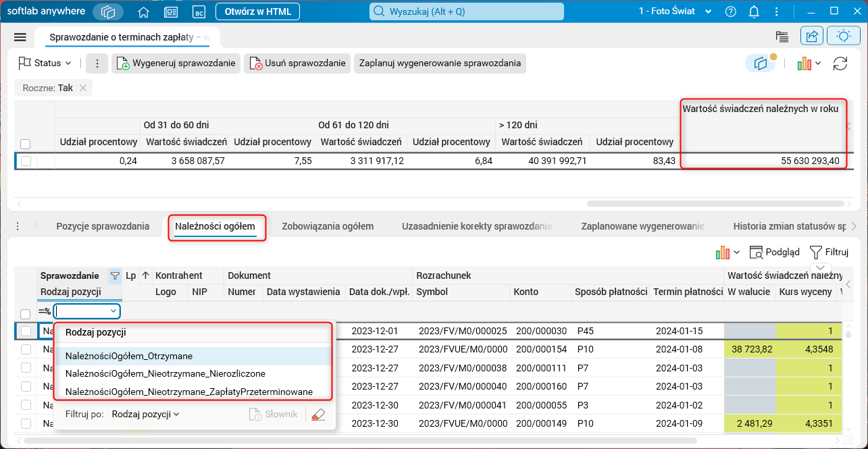Click the upper grid horizontal scrollbar
The width and height of the screenshot is (868, 449).
click(x=717, y=203)
